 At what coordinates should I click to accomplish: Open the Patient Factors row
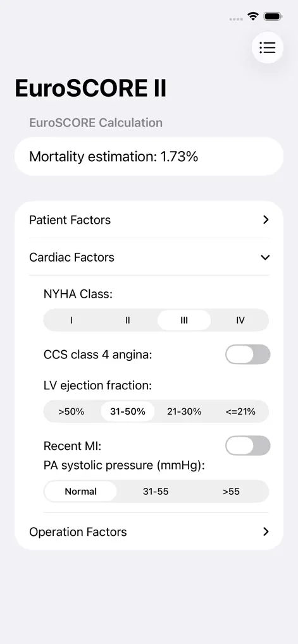pyautogui.click(x=149, y=220)
